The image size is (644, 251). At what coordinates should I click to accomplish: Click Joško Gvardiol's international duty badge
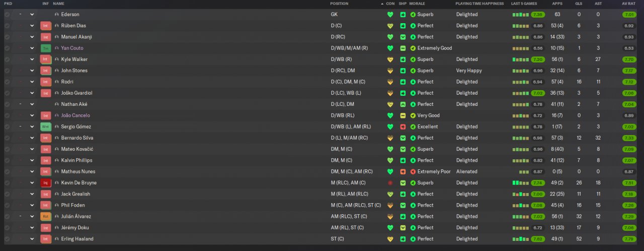click(46, 93)
